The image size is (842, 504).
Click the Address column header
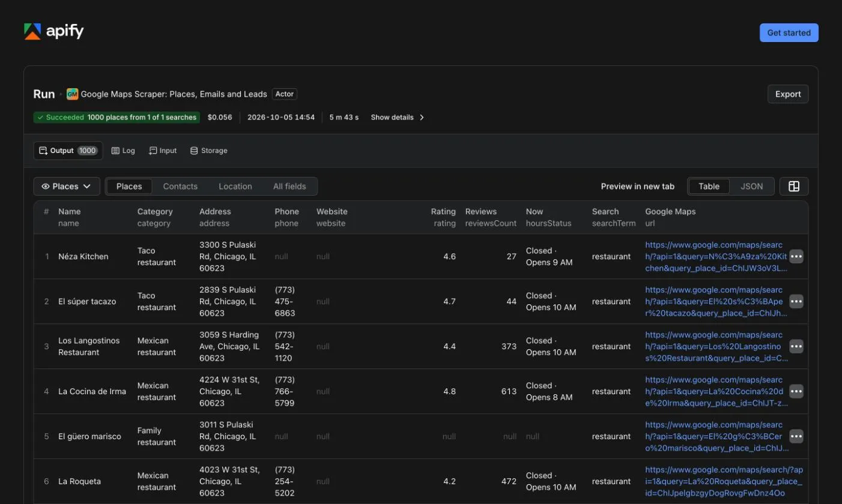(215, 217)
